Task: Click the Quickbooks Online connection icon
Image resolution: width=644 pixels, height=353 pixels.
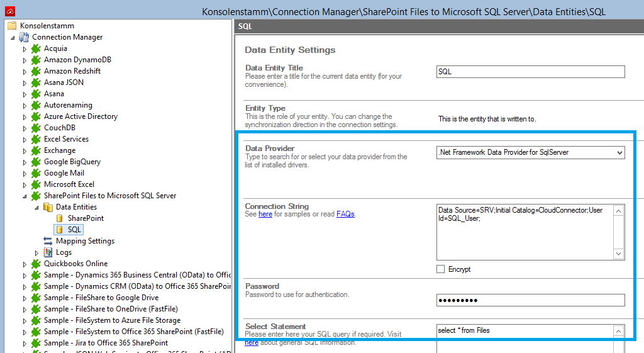Action: 36,264
